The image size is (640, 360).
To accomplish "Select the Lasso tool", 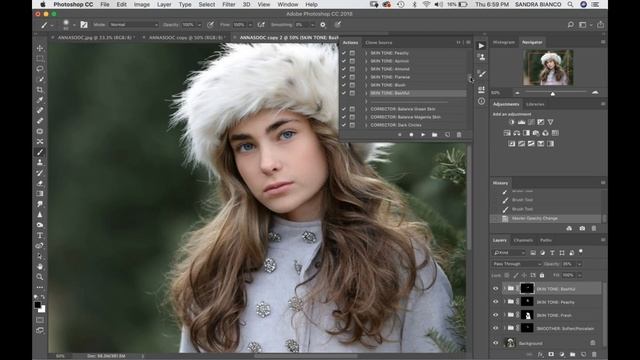I will tap(40, 69).
